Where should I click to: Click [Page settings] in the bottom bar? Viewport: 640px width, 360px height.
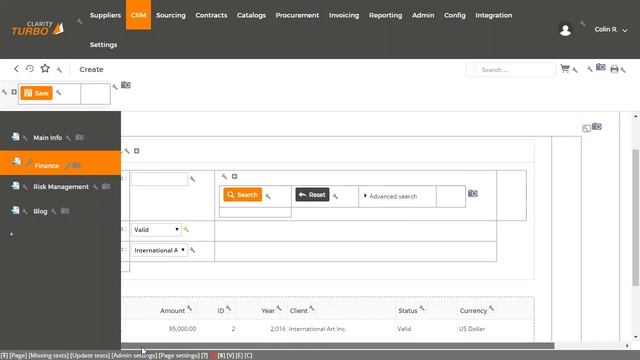(x=179, y=356)
